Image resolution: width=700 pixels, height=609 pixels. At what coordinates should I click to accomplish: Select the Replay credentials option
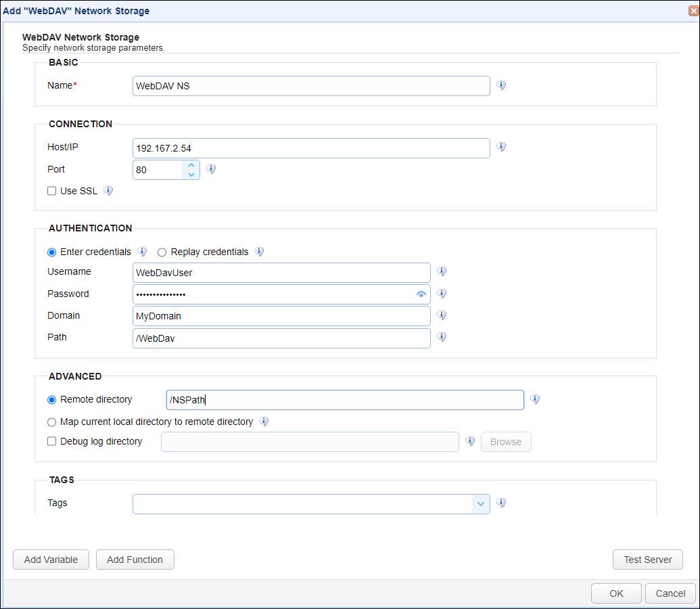click(x=162, y=252)
